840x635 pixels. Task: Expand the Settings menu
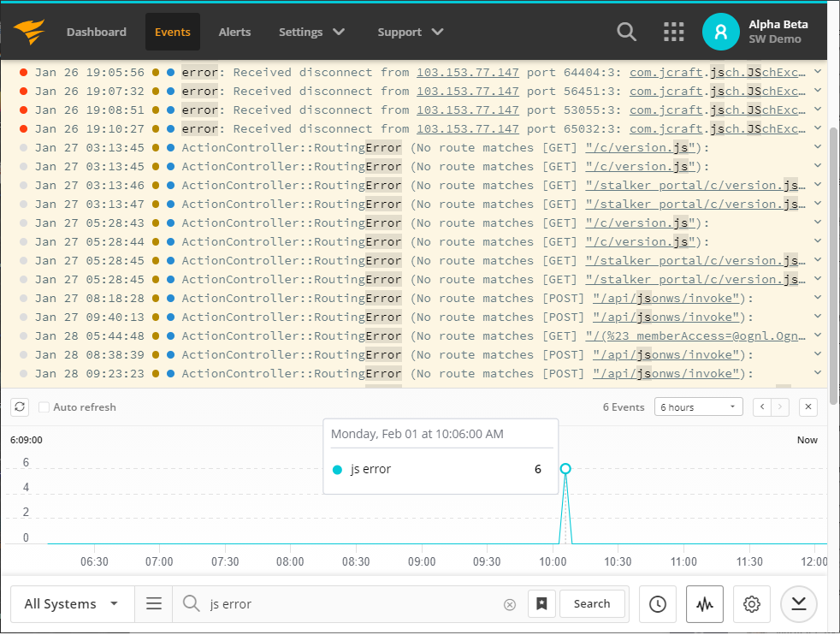pos(311,33)
